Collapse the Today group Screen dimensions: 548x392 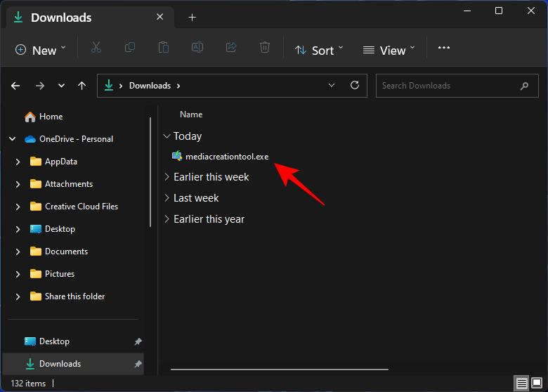167,136
